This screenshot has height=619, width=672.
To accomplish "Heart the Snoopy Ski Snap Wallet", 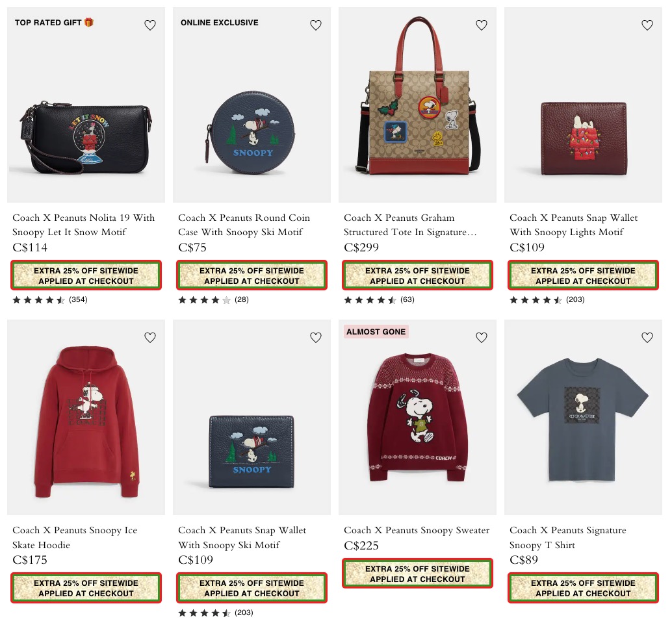I will tap(316, 338).
